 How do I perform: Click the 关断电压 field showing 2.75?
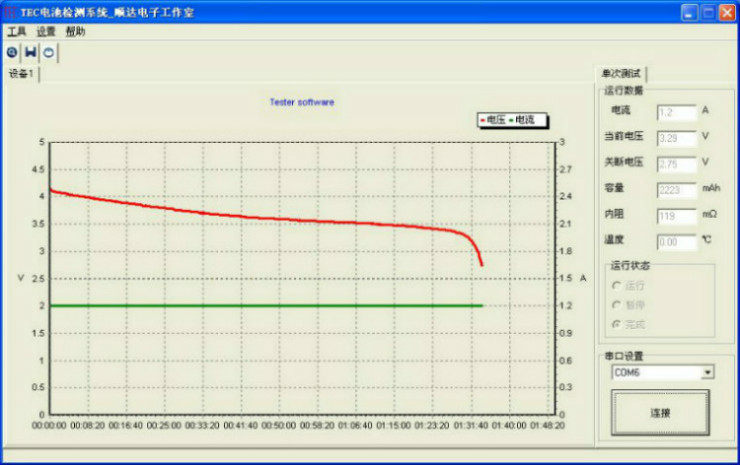(677, 164)
